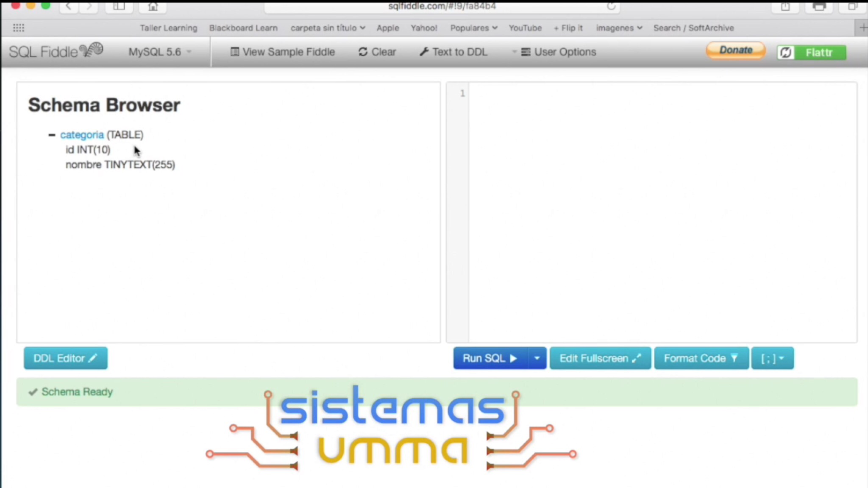This screenshot has width=868, height=488.
Task: Click the SQL Fiddle logo
Action: tap(56, 52)
